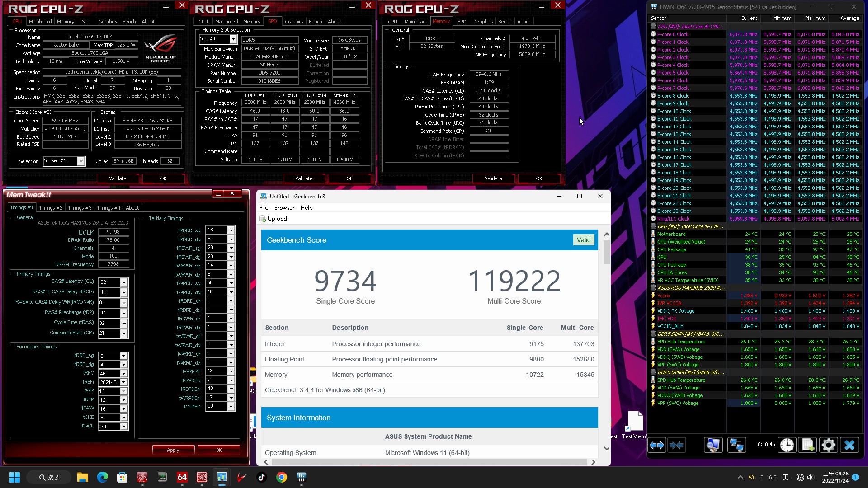Viewport: 868px width, 488px height.
Task: Open HWiNFO remote network computers icon
Action: point(736,445)
